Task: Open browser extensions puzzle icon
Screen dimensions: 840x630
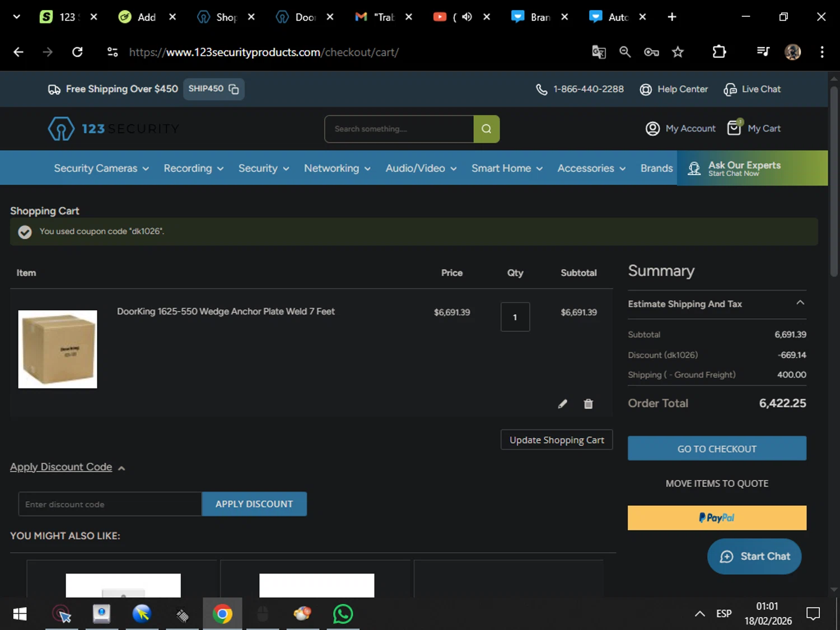Action: click(719, 52)
